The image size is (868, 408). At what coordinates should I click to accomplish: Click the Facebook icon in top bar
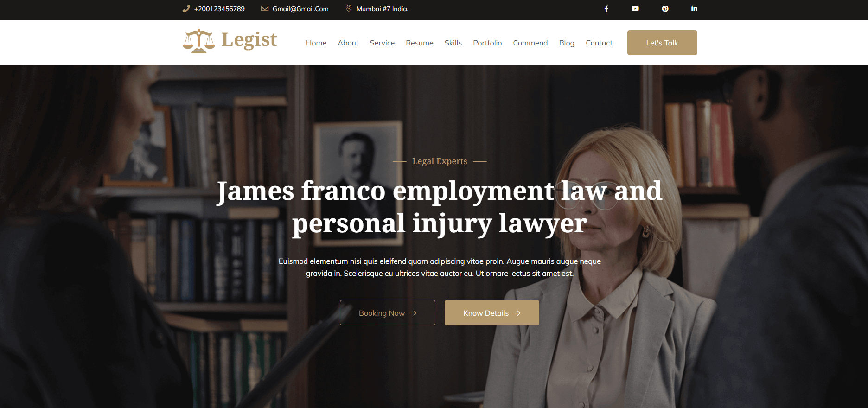point(606,9)
